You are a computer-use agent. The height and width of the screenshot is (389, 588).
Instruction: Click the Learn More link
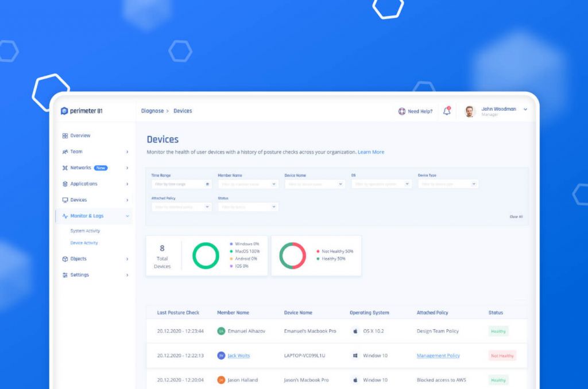point(371,152)
